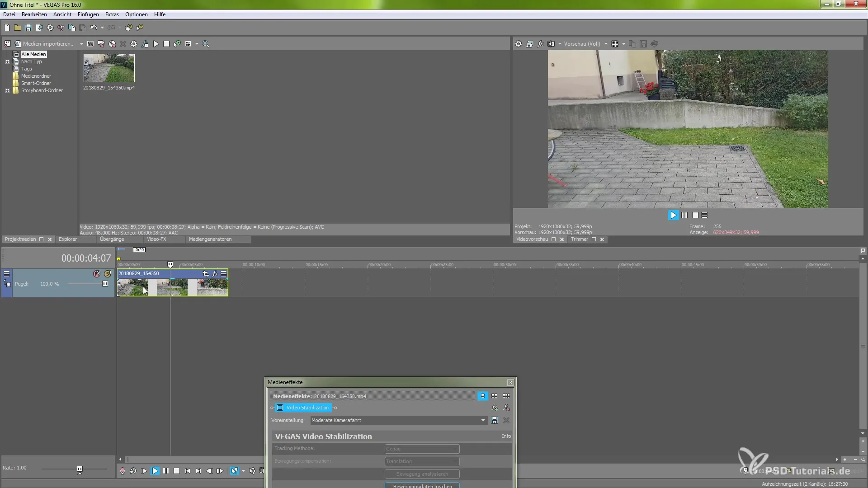Start recording with the microphone icon

tap(122, 471)
